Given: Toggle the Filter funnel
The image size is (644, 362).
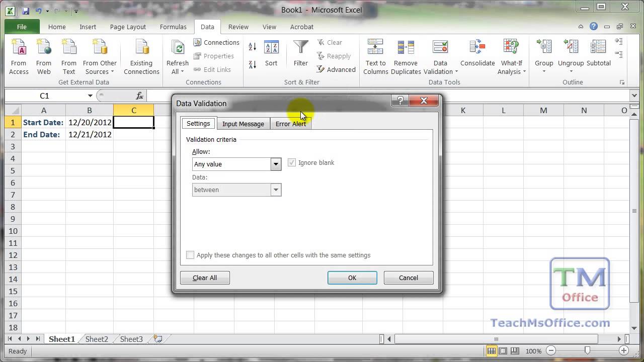Looking at the screenshot, I should [301, 54].
